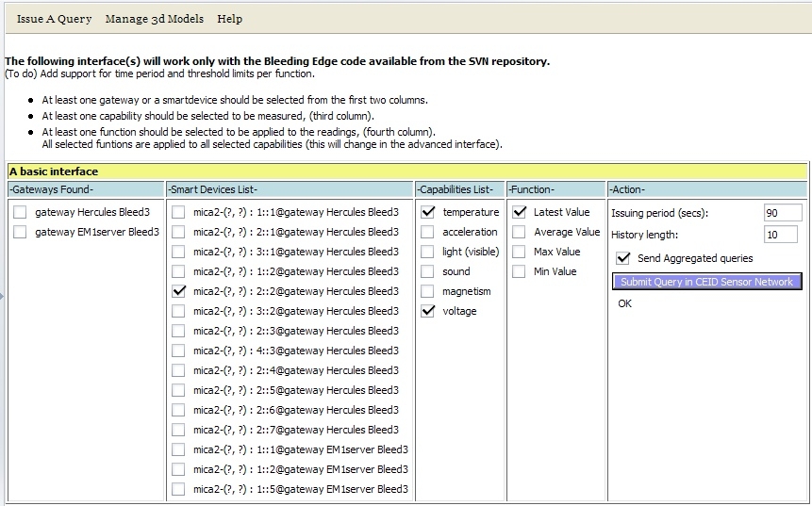The height and width of the screenshot is (506, 812).
Task: Uncheck Send Aggregated queries
Action: click(x=623, y=258)
